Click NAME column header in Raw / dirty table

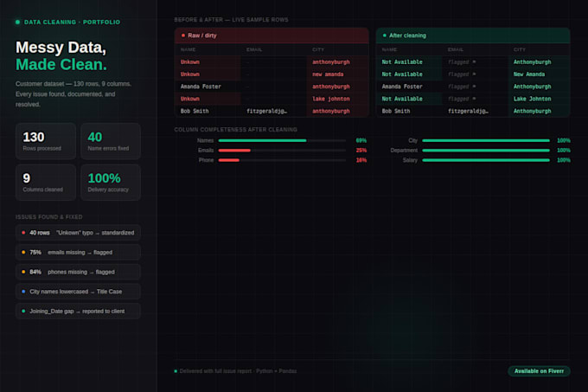188,49
